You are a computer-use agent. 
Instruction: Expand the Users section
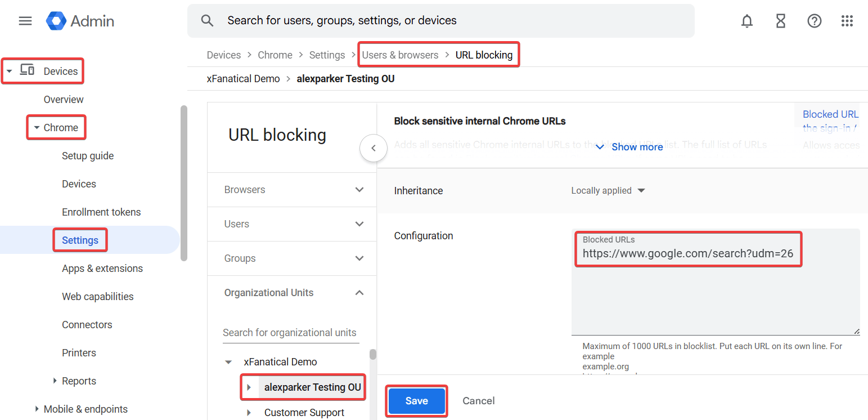coord(359,224)
